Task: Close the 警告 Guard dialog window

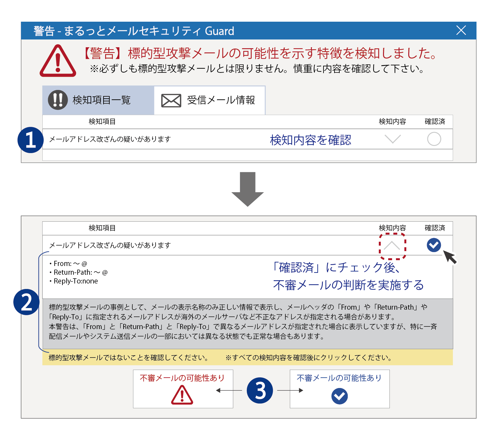Action: coord(461,30)
